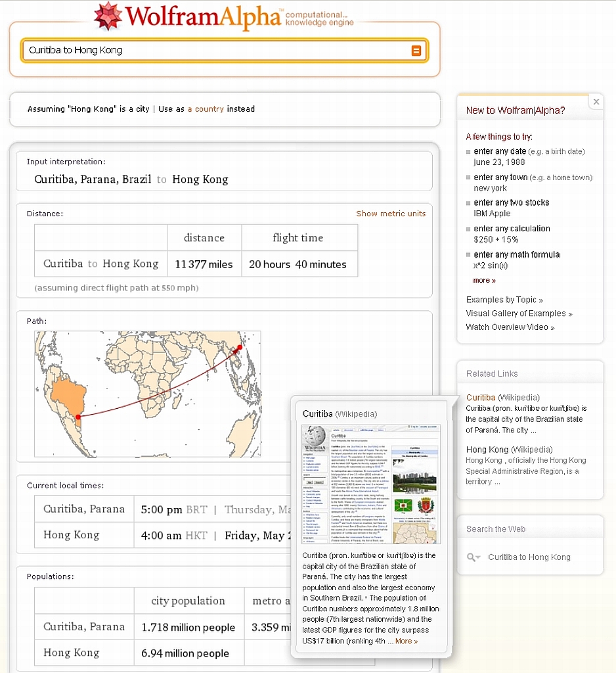This screenshot has width=616, height=673.
Task: Open Examples by Topic
Action: point(504,300)
